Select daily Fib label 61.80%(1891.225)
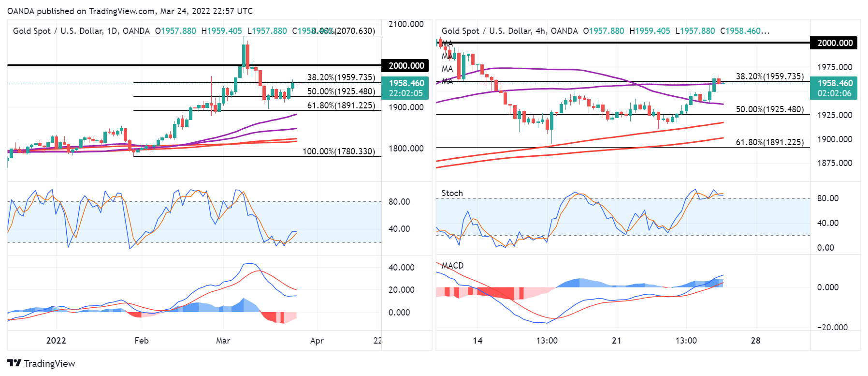The width and height of the screenshot is (868, 376). (x=341, y=105)
